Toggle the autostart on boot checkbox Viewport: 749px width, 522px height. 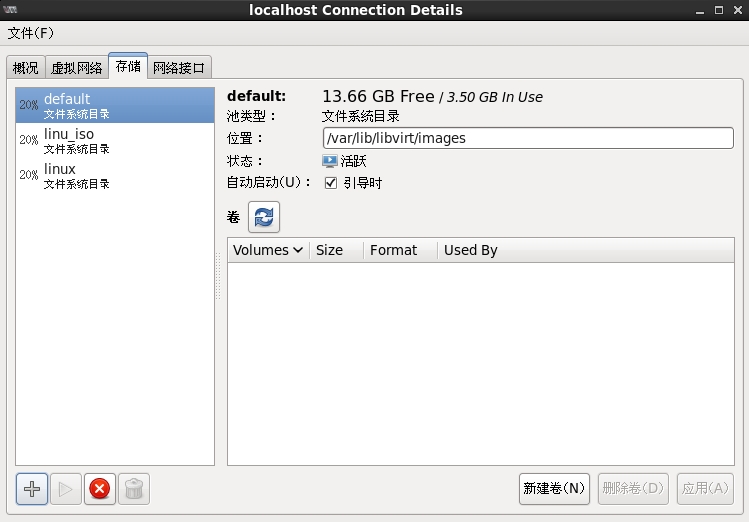[331, 183]
